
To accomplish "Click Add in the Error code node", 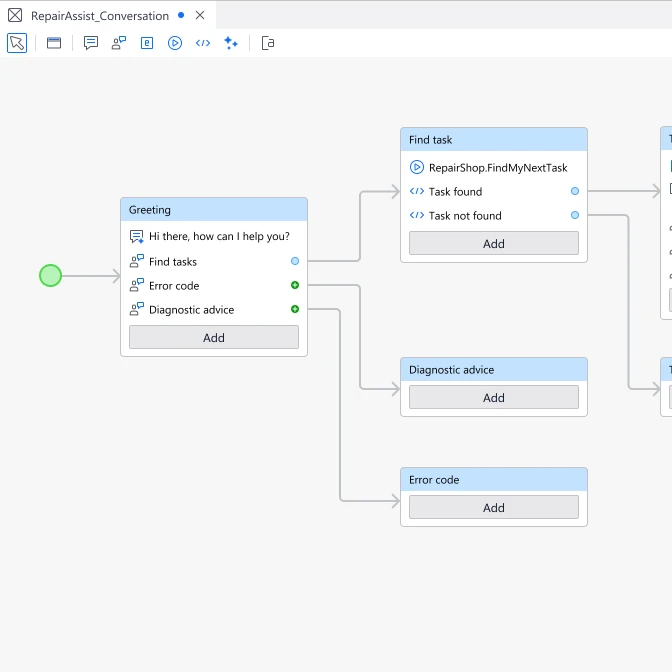I will pyautogui.click(x=494, y=507).
